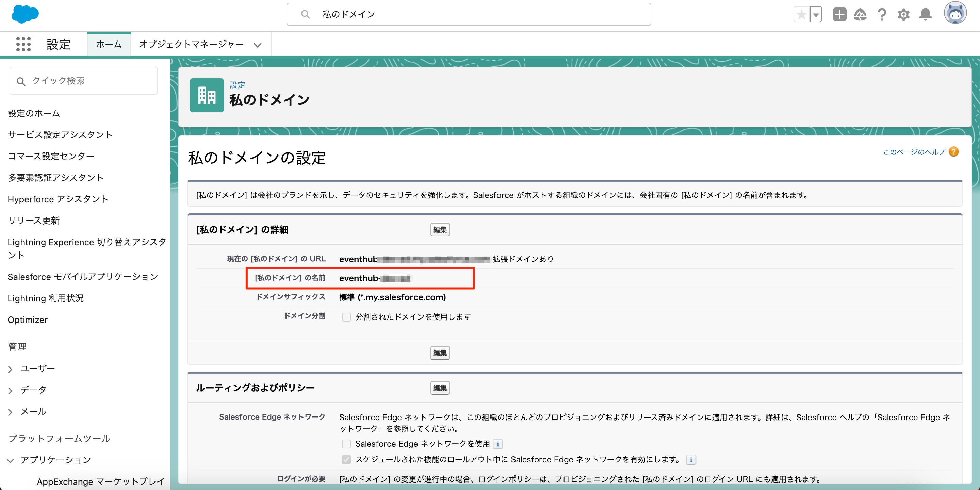Image resolution: width=980 pixels, height=490 pixels.
Task: Open the favorites list dropdown arrow
Action: pyautogui.click(x=816, y=15)
